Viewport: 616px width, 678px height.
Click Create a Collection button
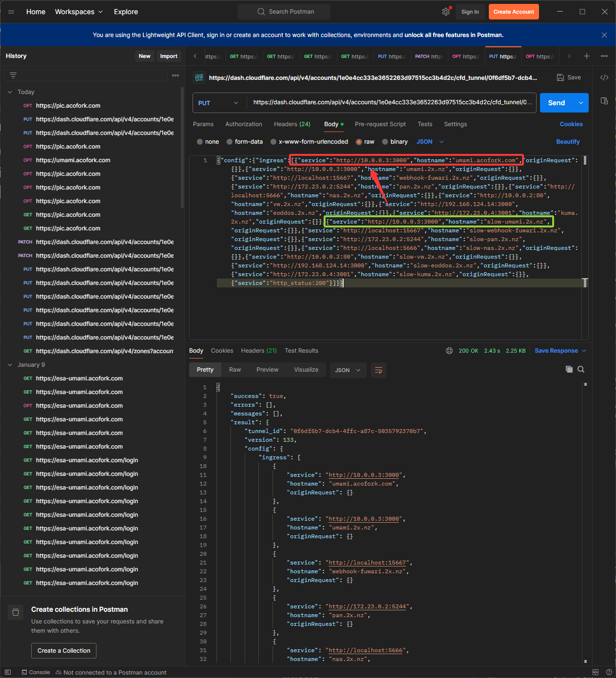64,651
